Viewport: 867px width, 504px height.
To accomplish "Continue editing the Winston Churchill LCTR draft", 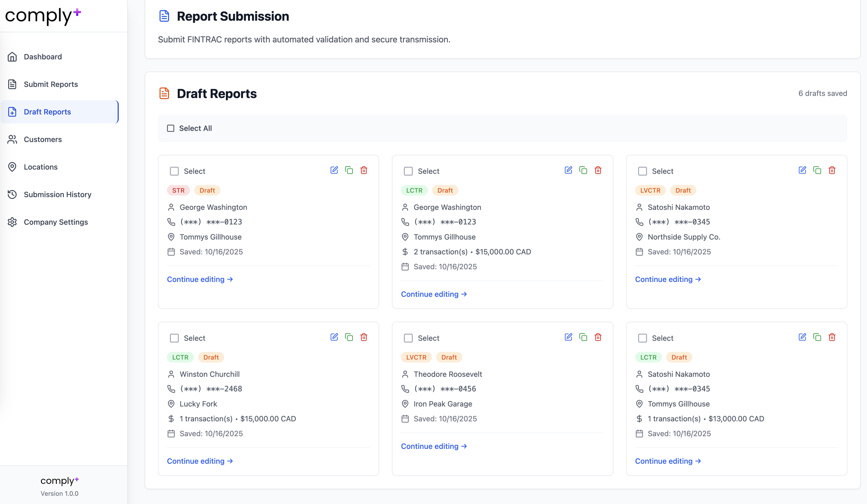I will coord(200,461).
